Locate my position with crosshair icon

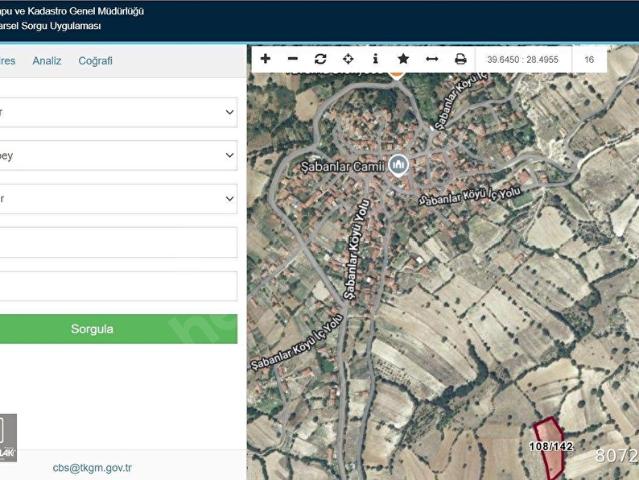348,59
